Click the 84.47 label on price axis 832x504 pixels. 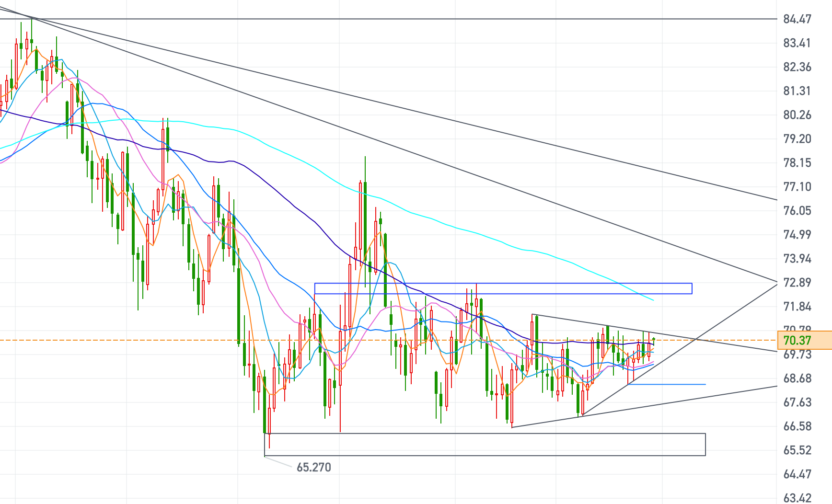(797, 19)
